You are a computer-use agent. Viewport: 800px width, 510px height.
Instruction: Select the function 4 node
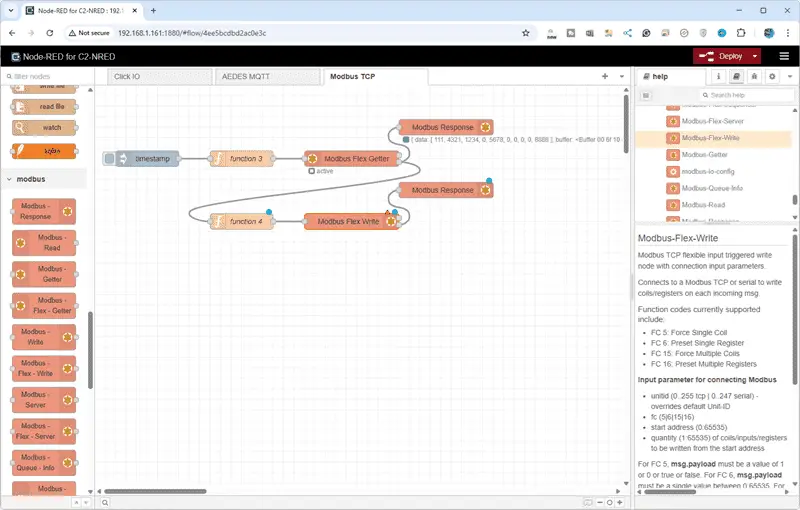[x=242, y=221]
